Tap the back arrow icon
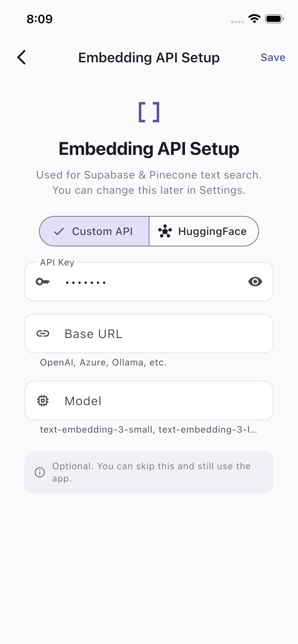 tap(22, 57)
